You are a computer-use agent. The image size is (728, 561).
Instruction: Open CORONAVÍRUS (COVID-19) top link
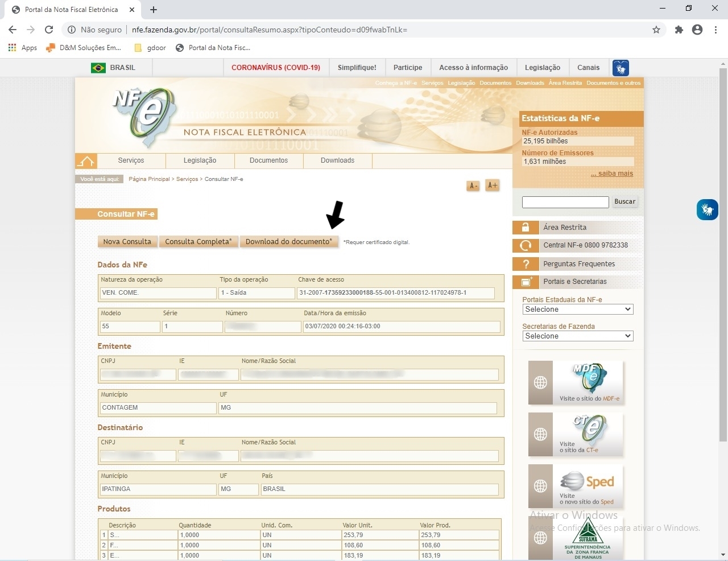(x=276, y=68)
